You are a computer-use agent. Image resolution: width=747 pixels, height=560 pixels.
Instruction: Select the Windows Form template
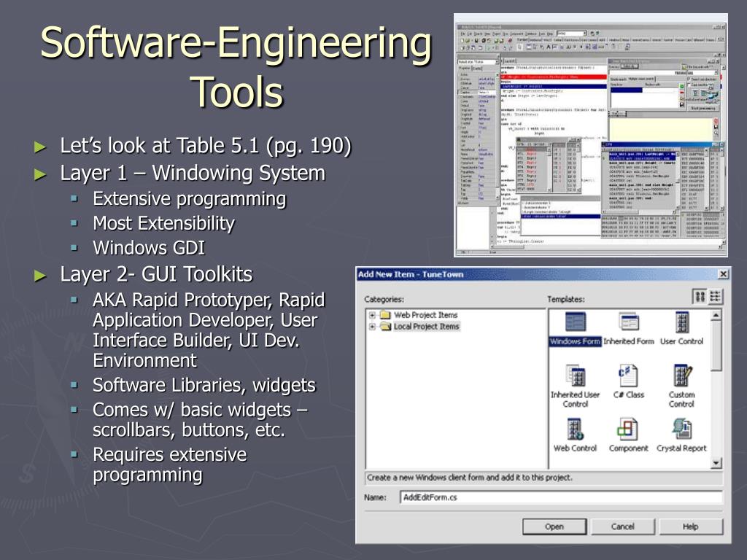coord(576,322)
